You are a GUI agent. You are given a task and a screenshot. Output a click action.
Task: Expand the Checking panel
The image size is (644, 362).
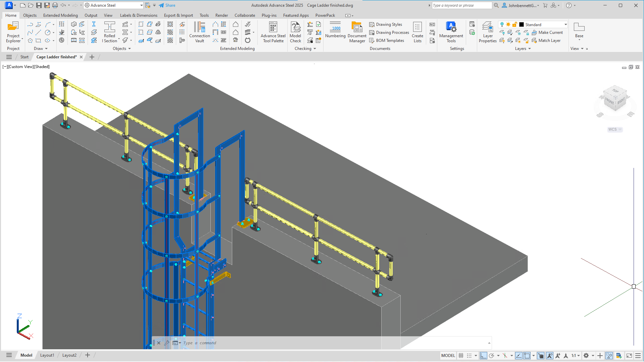(x=305, y=49)
